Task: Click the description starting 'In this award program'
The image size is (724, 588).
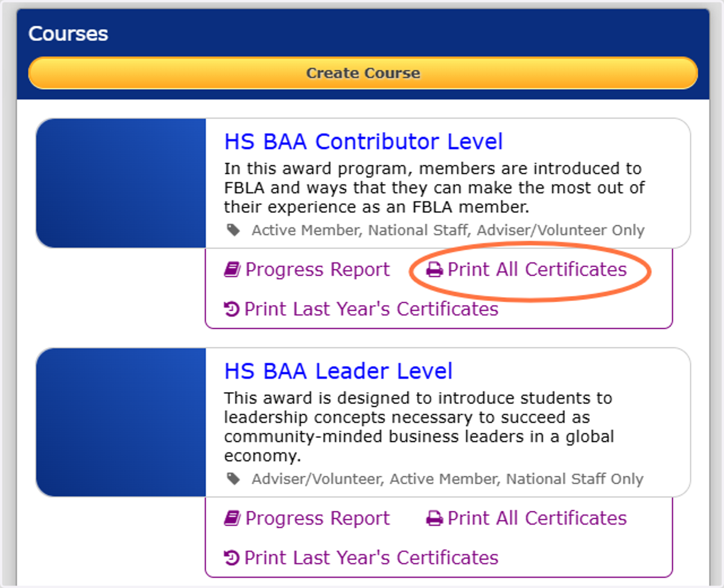Action: pos(434,188)
